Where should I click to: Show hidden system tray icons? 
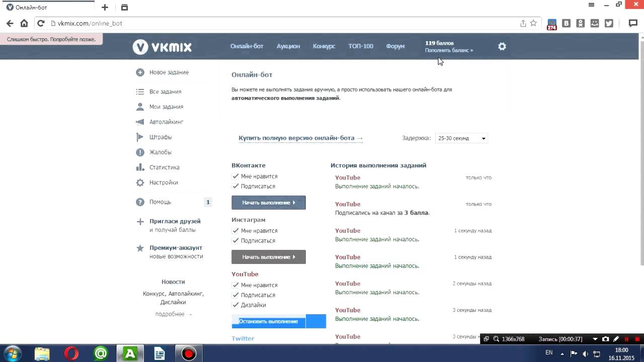click(562, 353)
